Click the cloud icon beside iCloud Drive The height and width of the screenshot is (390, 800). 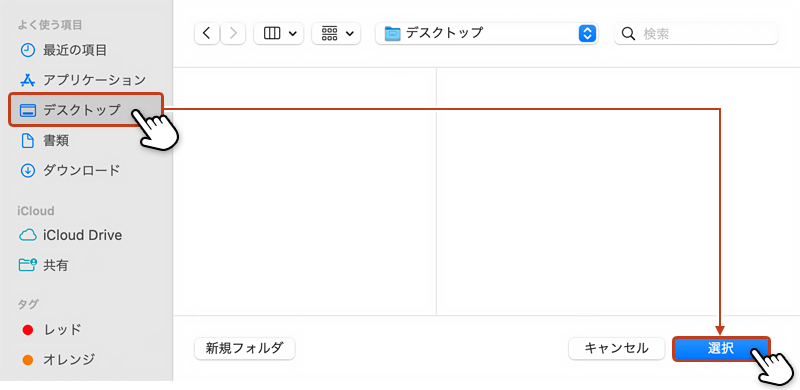pos(28,235)
